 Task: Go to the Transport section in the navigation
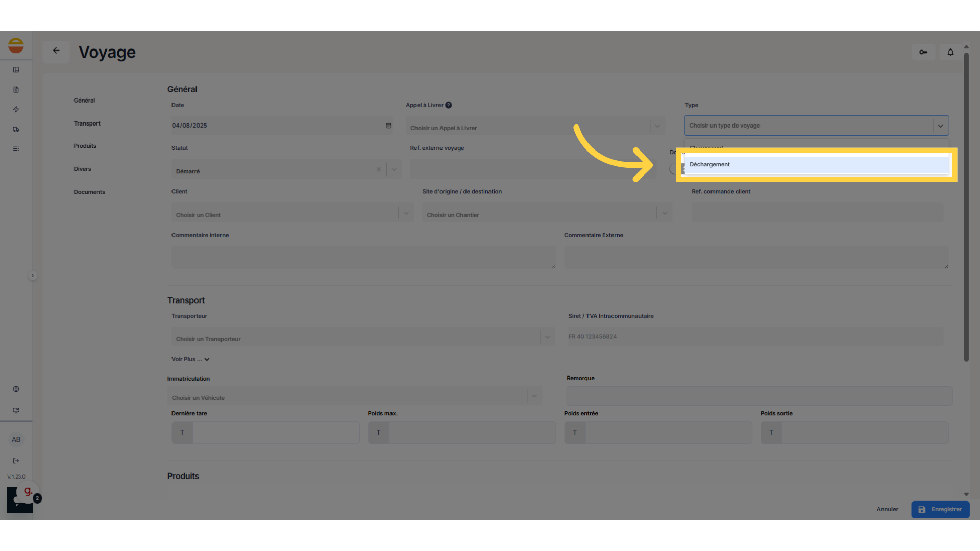click(87, 123)
